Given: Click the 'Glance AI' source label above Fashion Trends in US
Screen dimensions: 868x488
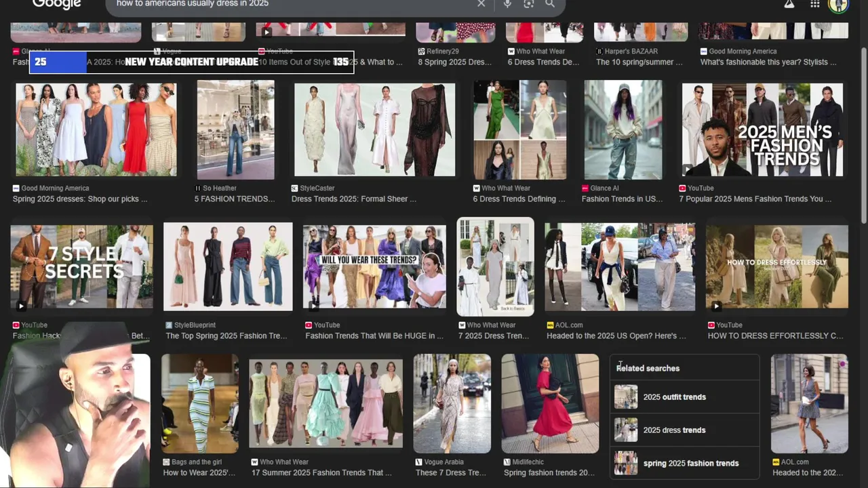Looking at the screenshot, I should coord(606,188).
